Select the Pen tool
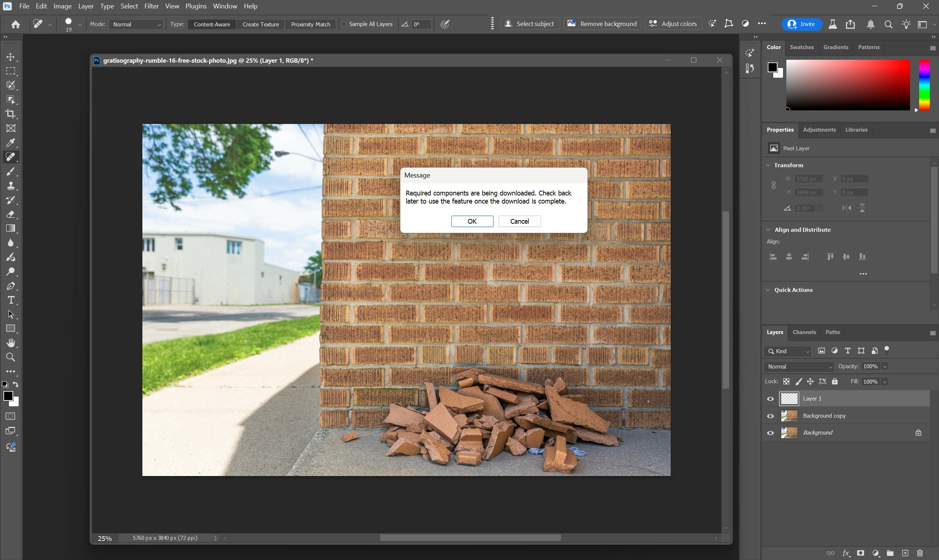The height and width of the screenshot is (560, 939). (x=11, y=286)
